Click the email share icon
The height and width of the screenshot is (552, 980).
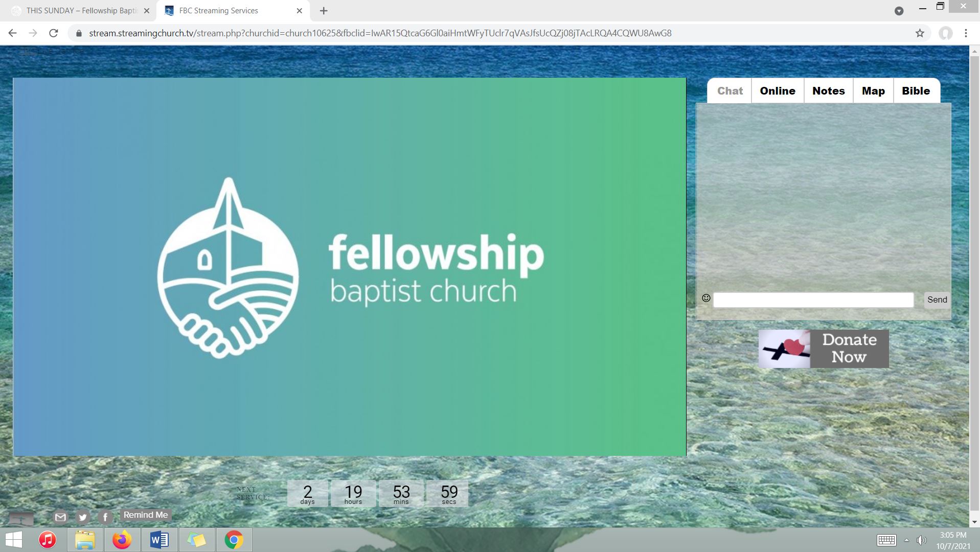pos(60,517)
